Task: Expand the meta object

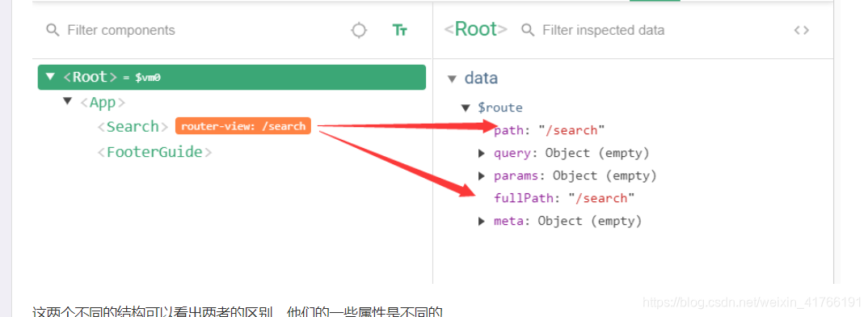Action: [482, 221]
